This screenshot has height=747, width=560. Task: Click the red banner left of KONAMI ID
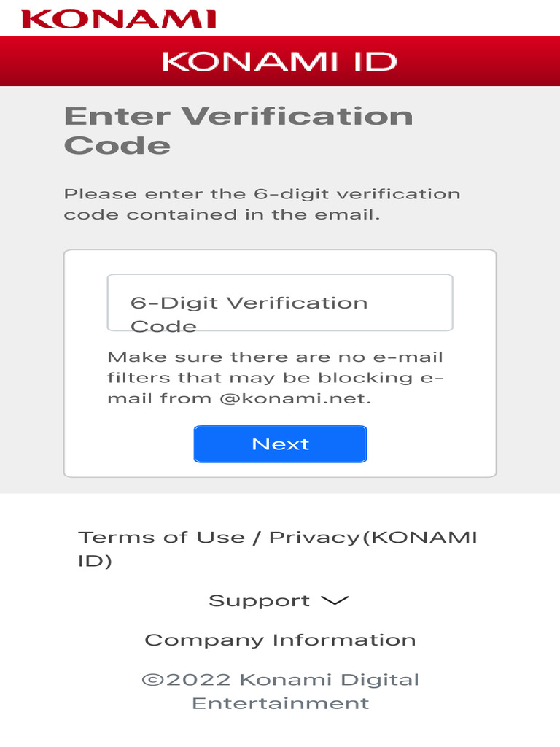tap(80, 61)
